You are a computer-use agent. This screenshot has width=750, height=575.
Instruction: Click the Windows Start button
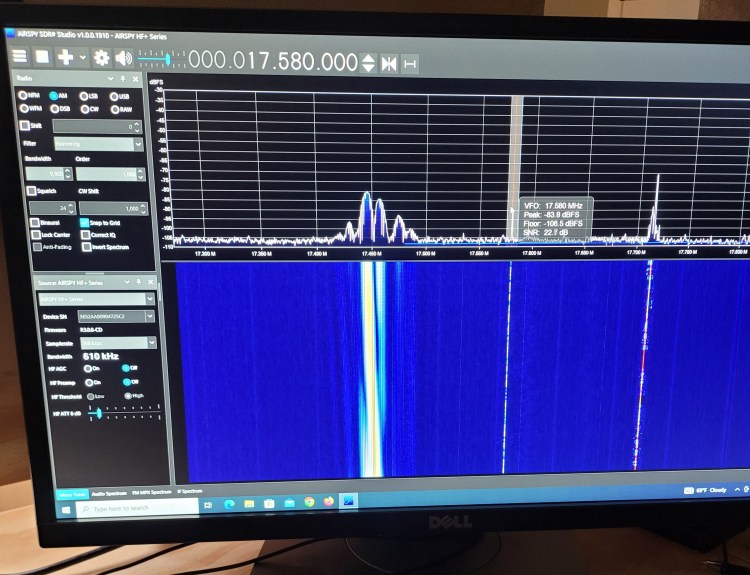(67, 509)
